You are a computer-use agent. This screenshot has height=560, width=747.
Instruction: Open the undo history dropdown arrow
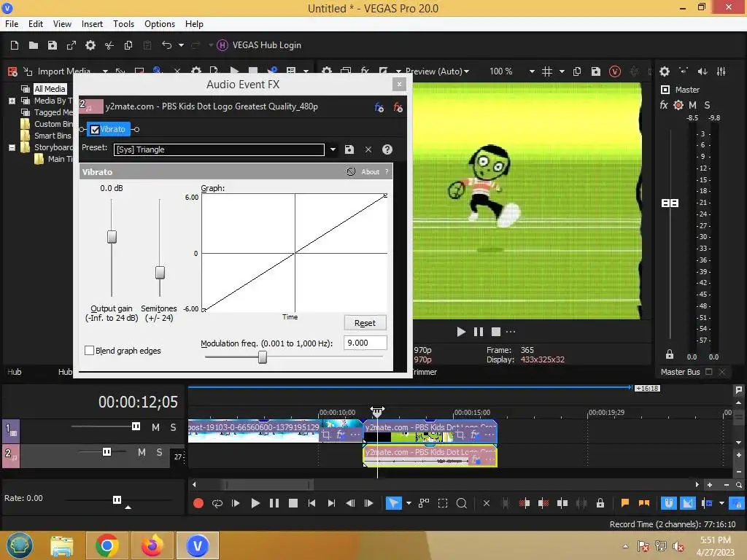pos(181,45)
